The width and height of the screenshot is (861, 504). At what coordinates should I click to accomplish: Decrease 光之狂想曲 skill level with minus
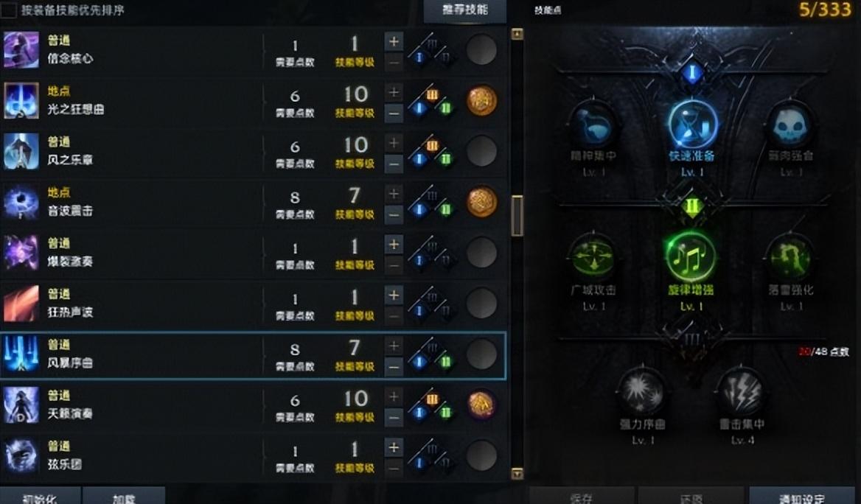[x=394, y=113]
